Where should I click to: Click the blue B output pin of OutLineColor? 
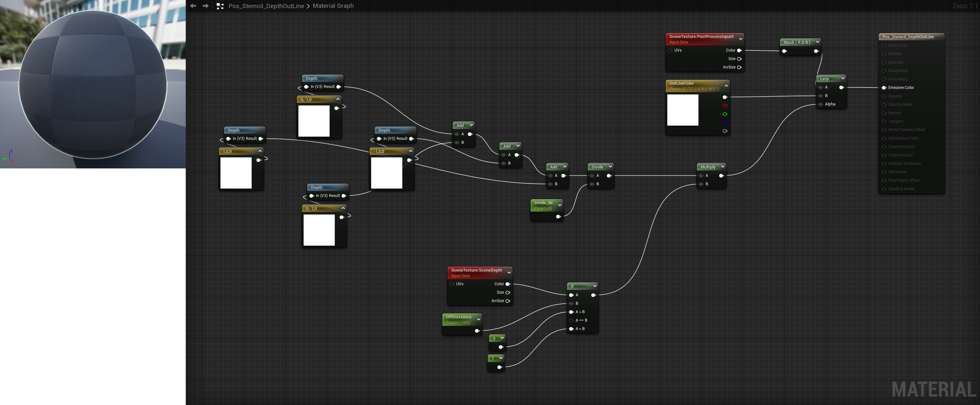pyautogui.click(x=725, y=122)
